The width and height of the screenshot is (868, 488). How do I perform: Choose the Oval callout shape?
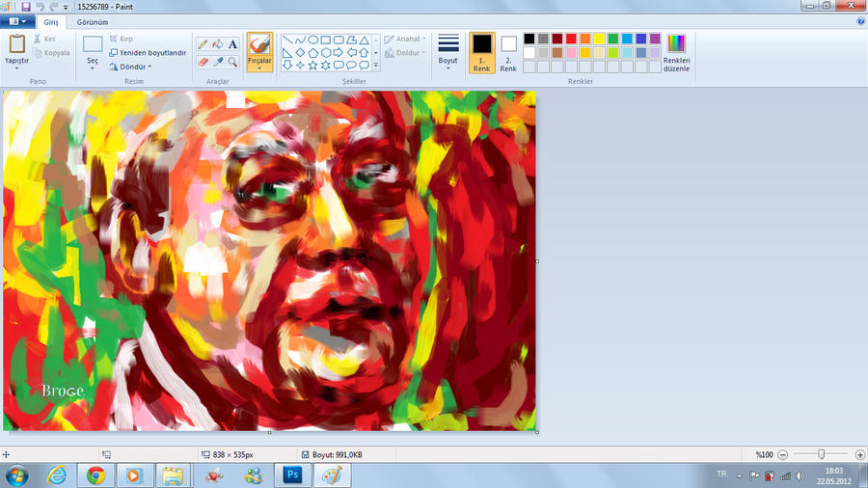tap(351, 66)
